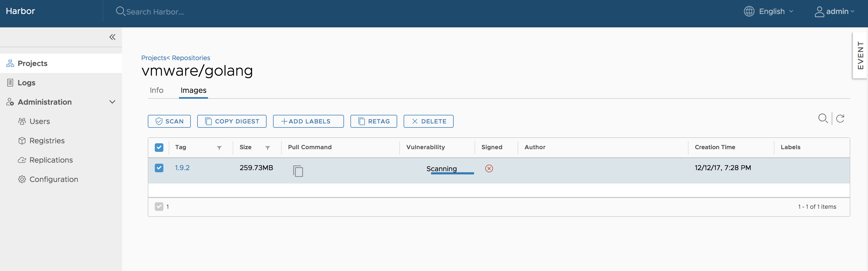Open the Repositories breadcrumb link
868x271 pixels.
click(x=191, y=58)
